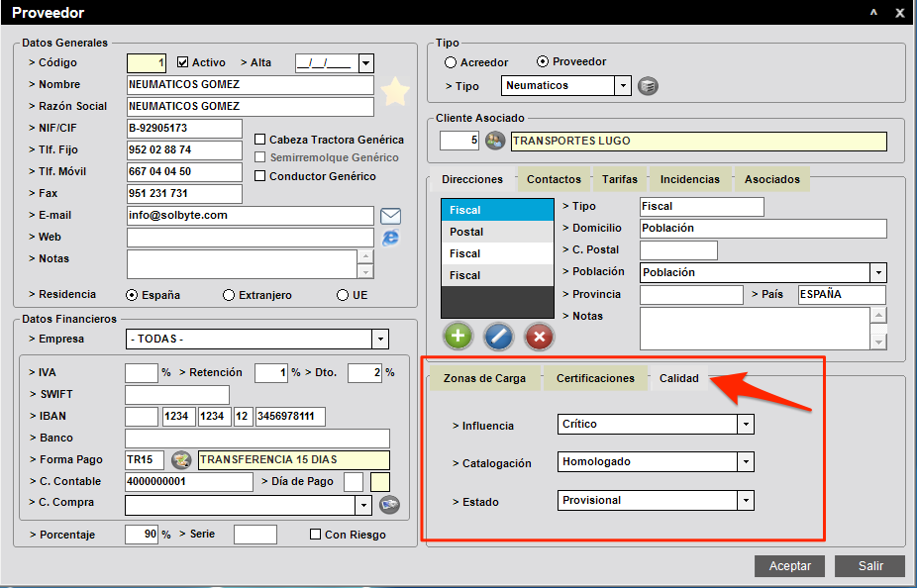Select the Extranjero residence option

click(229, 295)
